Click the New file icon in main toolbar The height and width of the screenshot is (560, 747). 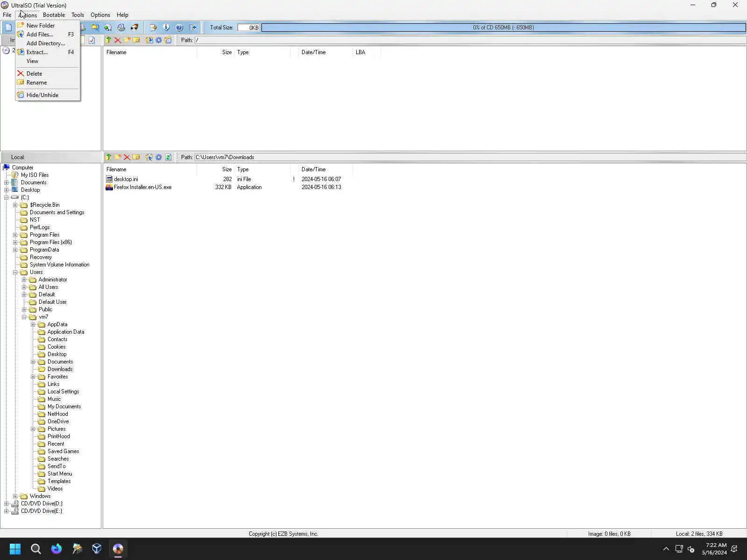coord(8,28)
